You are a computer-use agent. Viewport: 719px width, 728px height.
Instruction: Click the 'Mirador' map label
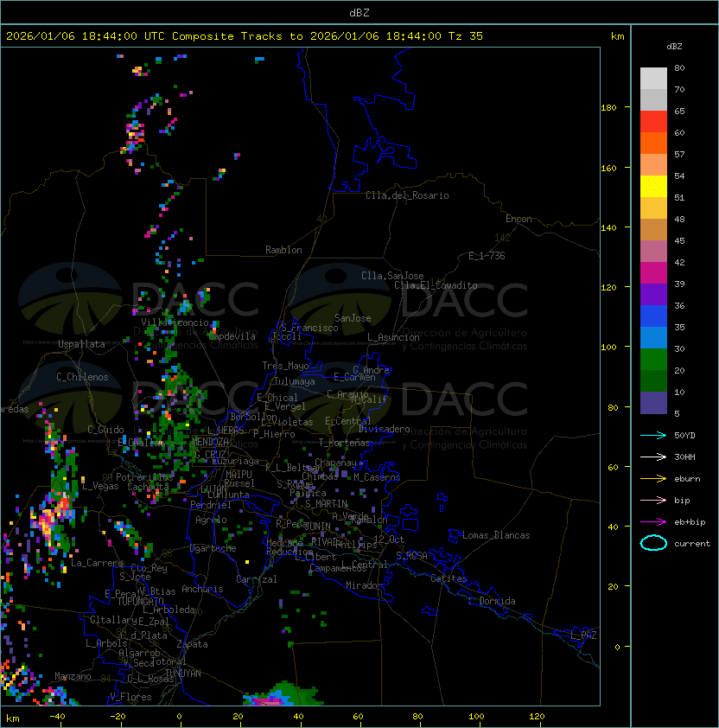(365, 585)
